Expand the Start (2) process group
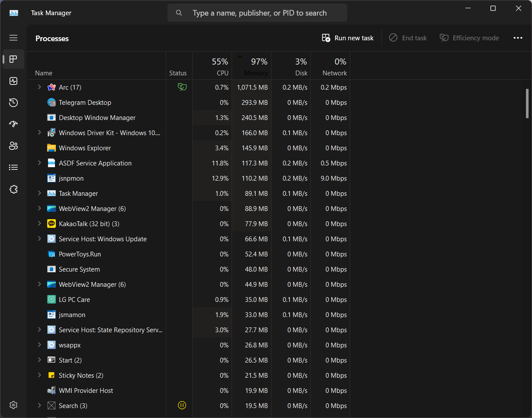 [x=39, y=360]
